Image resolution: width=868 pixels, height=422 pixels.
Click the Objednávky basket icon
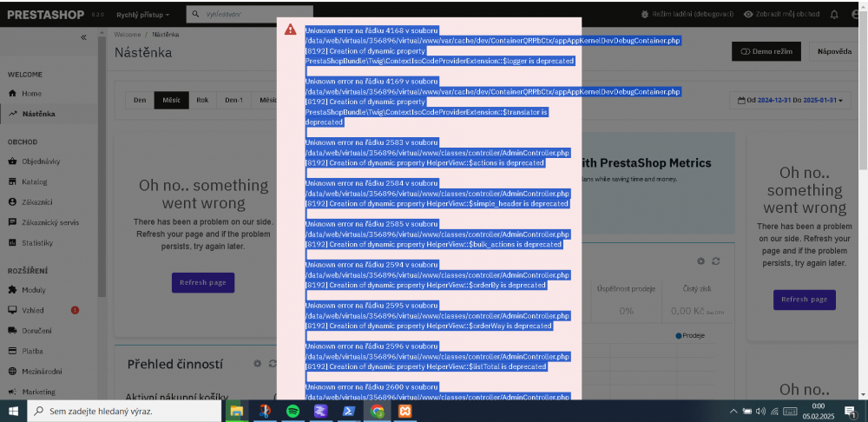click(x=12, y=162)
